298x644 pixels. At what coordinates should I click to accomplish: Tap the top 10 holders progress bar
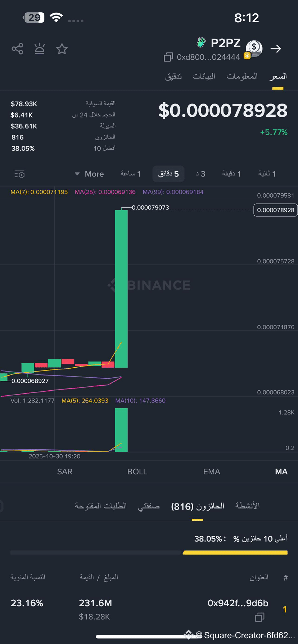(x=149, y=552)
